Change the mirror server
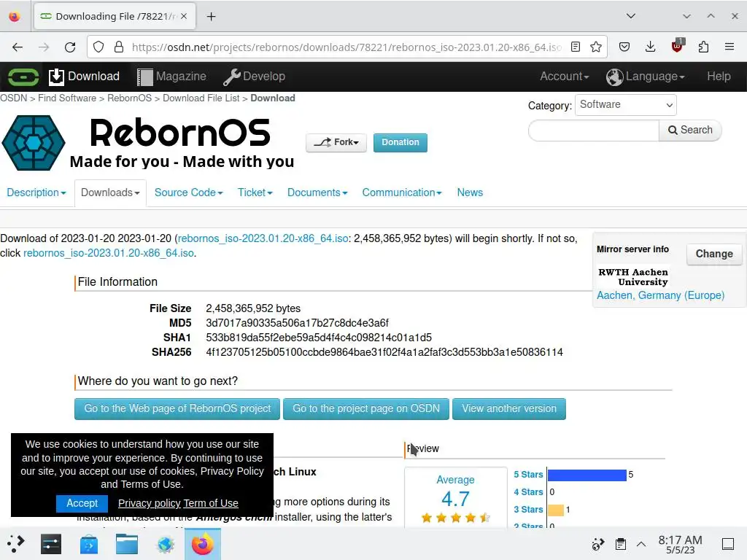 pyautogui.click(x=714, y=254)
